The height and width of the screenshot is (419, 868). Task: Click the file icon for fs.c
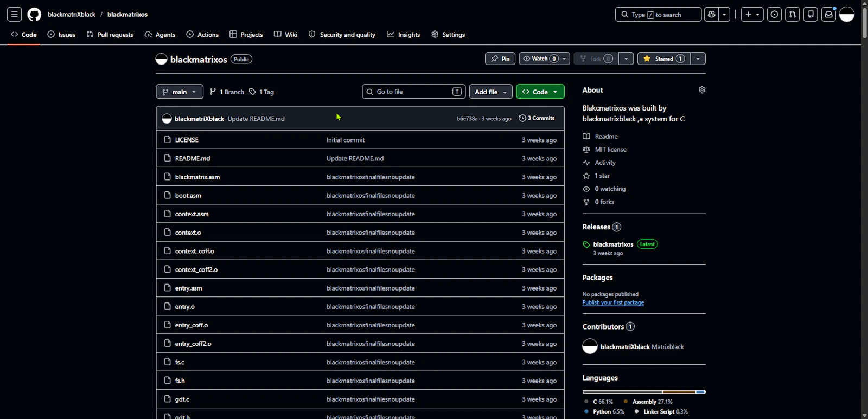[168, 362]
